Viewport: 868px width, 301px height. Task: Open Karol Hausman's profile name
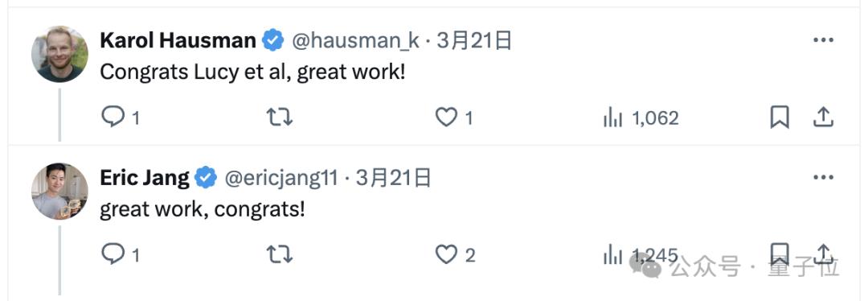(178, 40)
